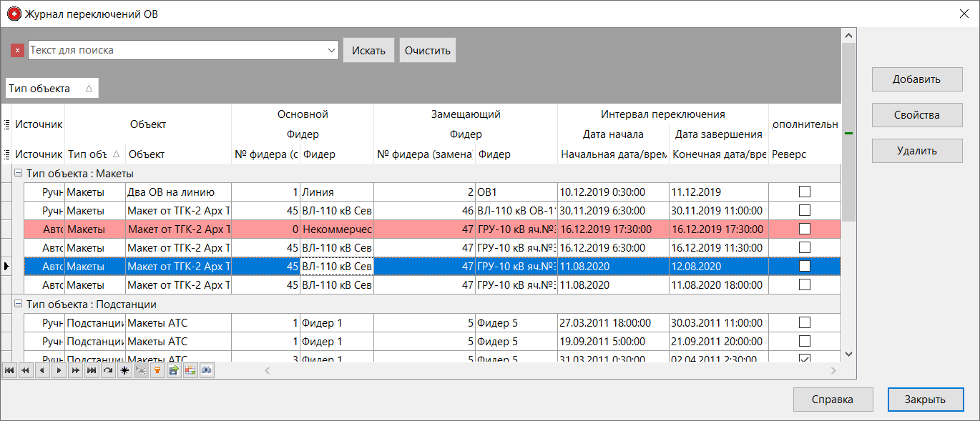Open Свойства of the selected record

point(916,114)
